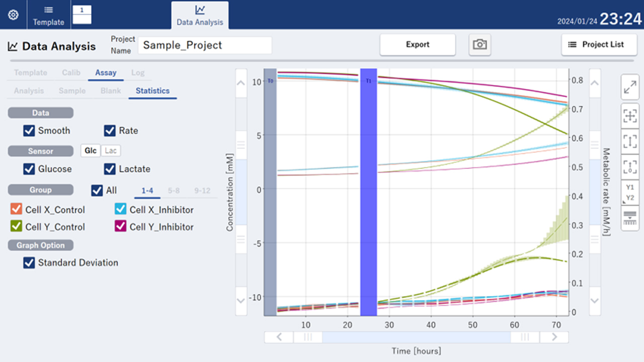Click the vertical axis autoscale icon
This screenshot has width=644, height=362.
(630, 141)
